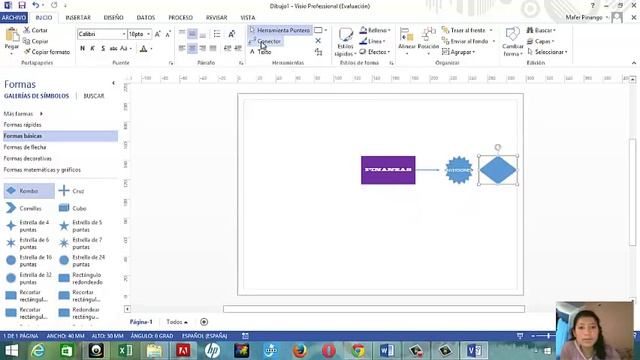Select the Formas de flecha stencil
Screen dimensions: 640x360
tap(25, 147)
